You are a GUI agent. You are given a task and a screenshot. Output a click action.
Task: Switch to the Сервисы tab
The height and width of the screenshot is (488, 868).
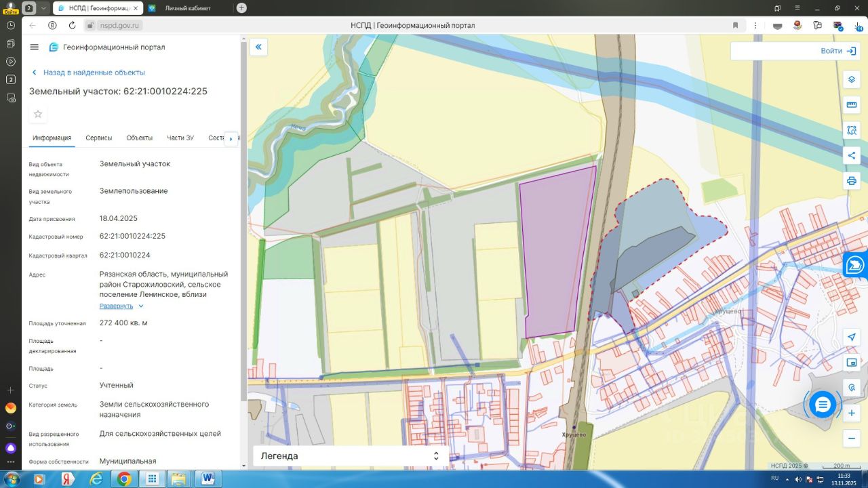pyautogui.click(x=99, y=138)
